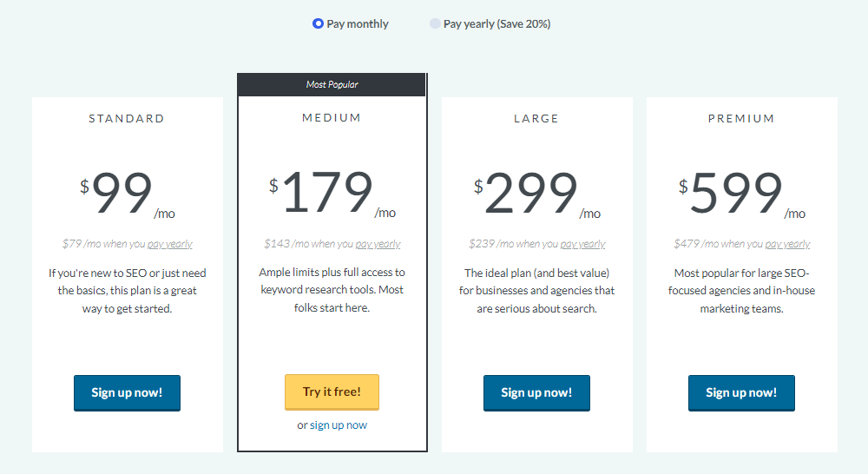Click the STANDARD plan heading

click(x=127, y=118)
